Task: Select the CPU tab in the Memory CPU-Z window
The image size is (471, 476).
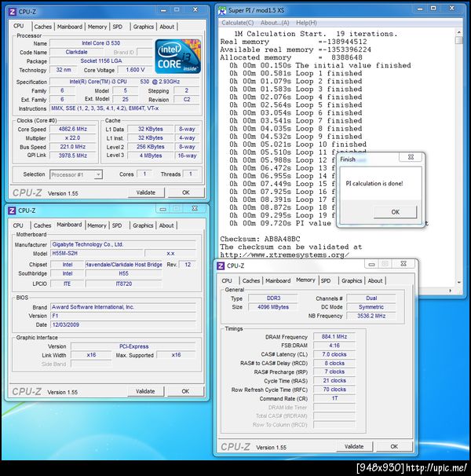Action: tap(227, 280)
